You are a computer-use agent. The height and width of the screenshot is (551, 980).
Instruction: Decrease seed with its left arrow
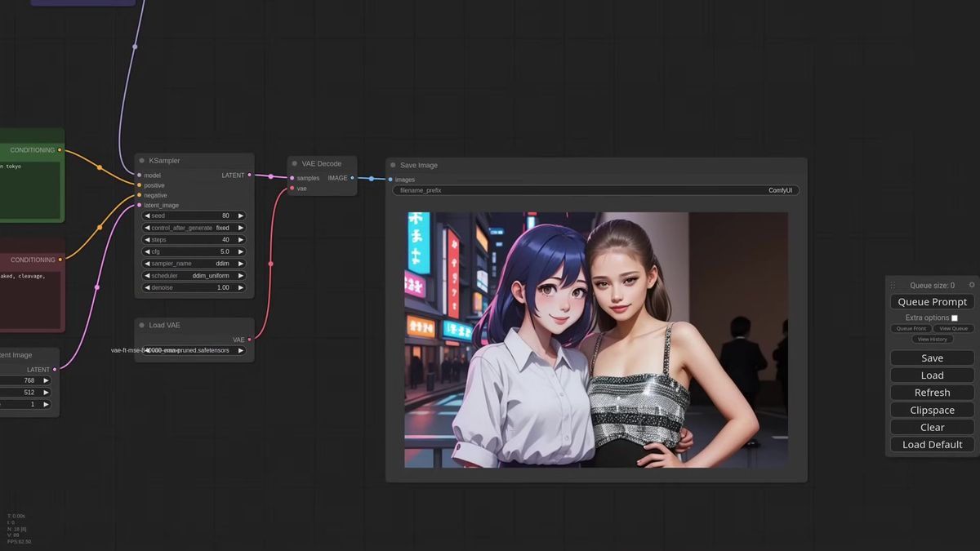pyautogui.click(x=147, y=216)
